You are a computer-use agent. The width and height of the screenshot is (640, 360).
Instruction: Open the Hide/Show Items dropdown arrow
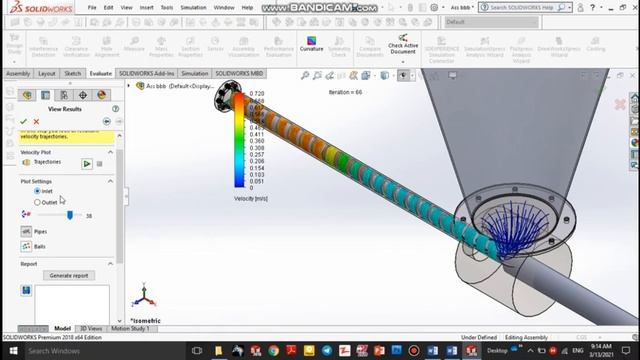(x=412, y=76)
